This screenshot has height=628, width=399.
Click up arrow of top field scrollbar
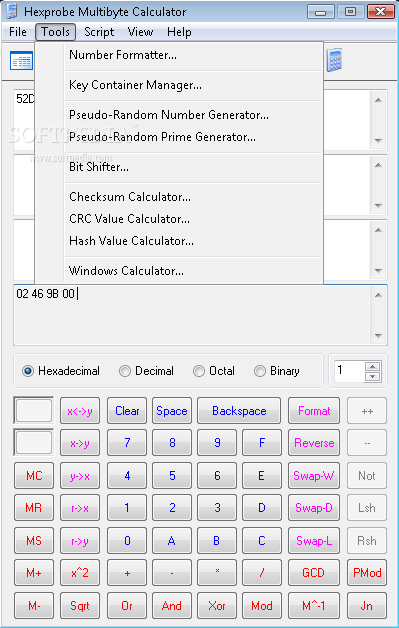tap(379, 100)
